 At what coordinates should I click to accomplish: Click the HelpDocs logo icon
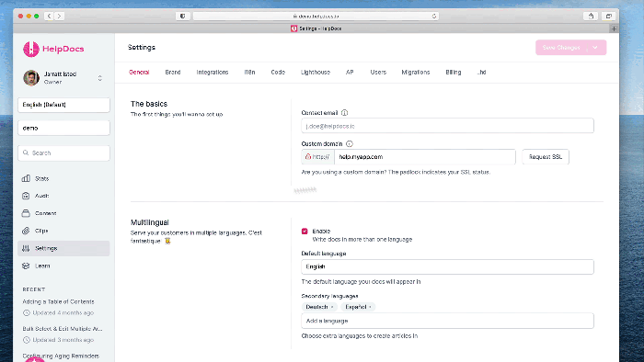(30, 49)
